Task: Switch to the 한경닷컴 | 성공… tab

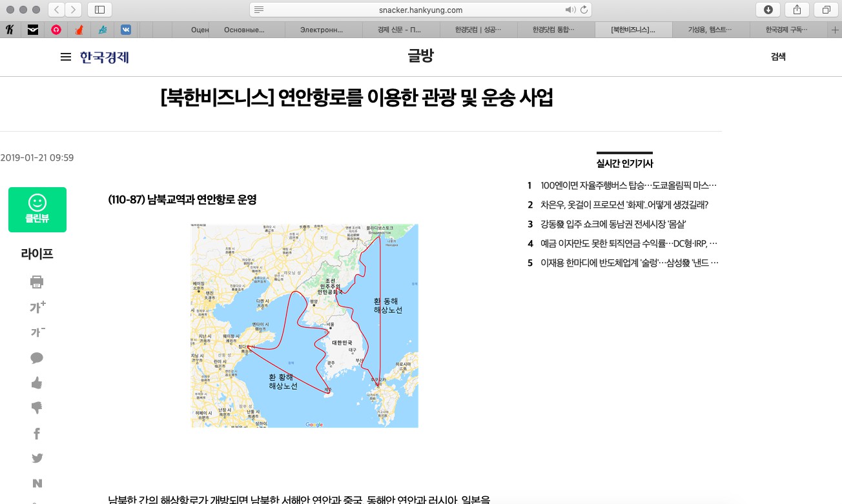Action: (x=477, y=30)
